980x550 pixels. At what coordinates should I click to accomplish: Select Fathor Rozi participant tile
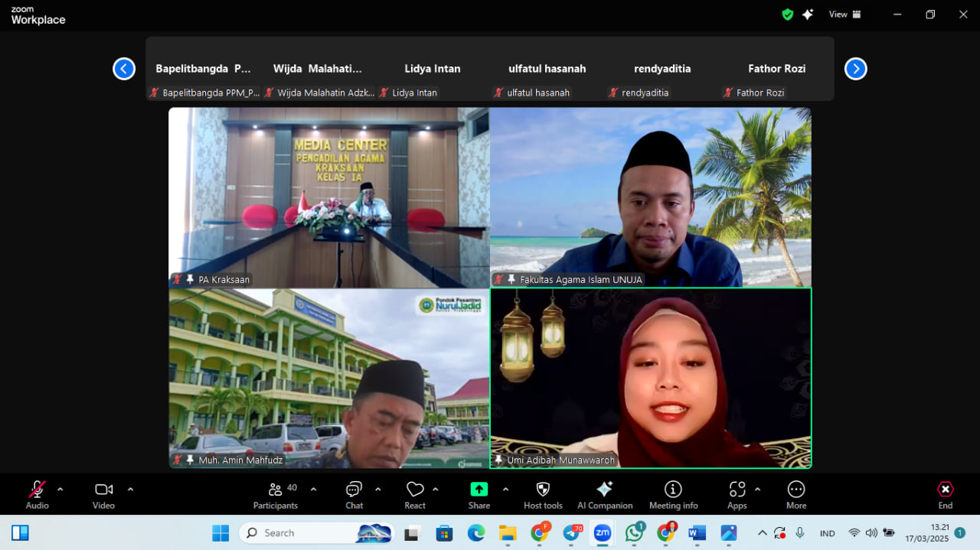[x=777, y=69]
